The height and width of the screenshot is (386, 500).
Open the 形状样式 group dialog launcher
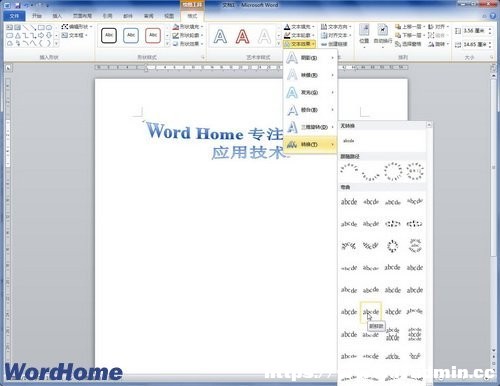click(x=203, y=57)
